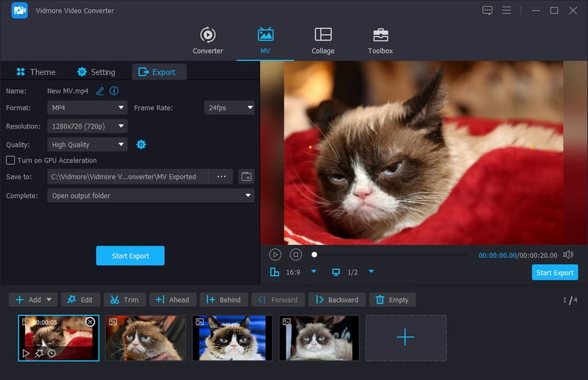
Task: Open the feedback chat icon in title bar
Action: (487, 10)
